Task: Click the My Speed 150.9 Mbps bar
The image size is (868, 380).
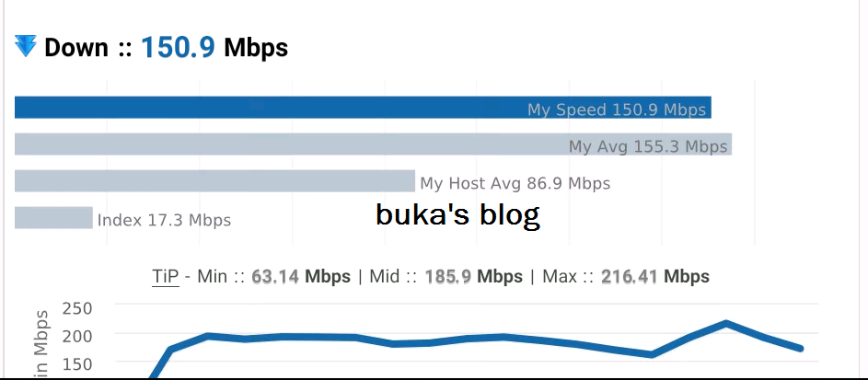Action: (x=363, y=108)
